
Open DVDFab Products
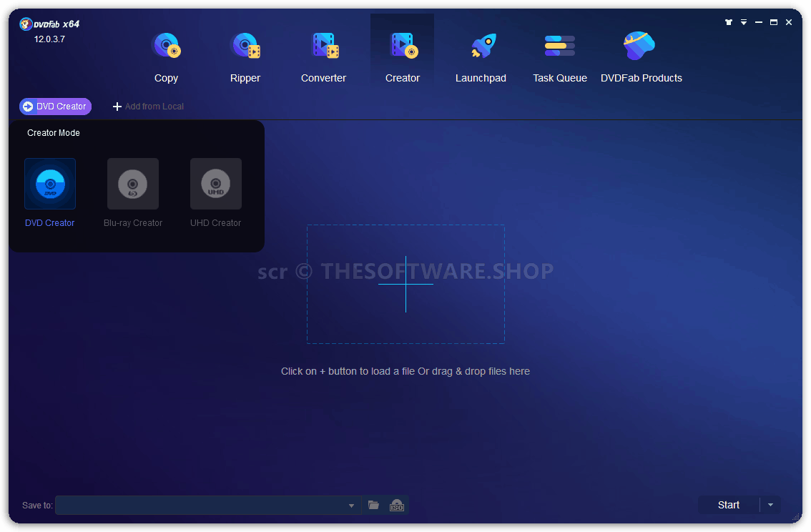coord(642,57)
